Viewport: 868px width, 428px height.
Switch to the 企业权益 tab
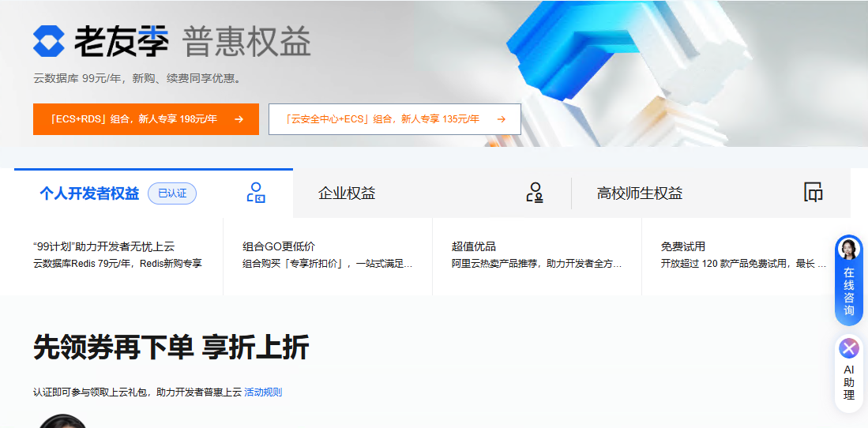click(x=347, y=193)
